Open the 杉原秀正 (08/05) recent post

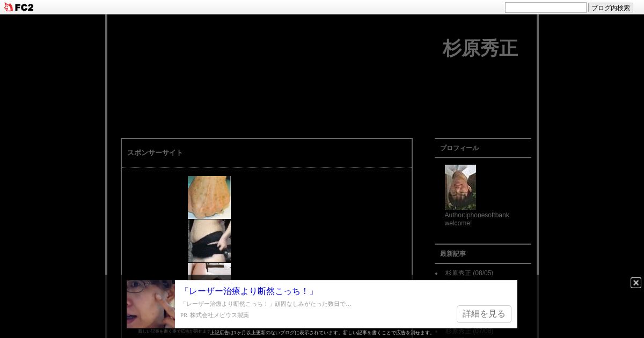(x=469, y=273)
